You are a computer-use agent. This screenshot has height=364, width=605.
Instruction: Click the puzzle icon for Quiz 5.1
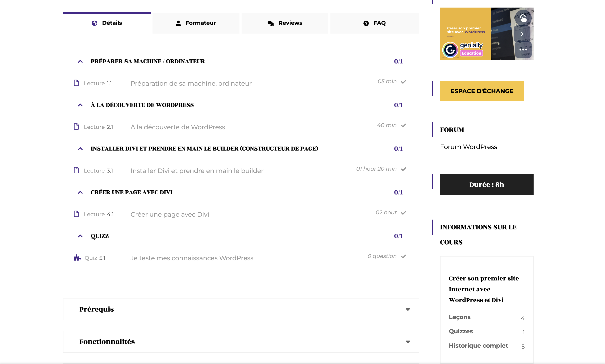[x=77, y=258]
